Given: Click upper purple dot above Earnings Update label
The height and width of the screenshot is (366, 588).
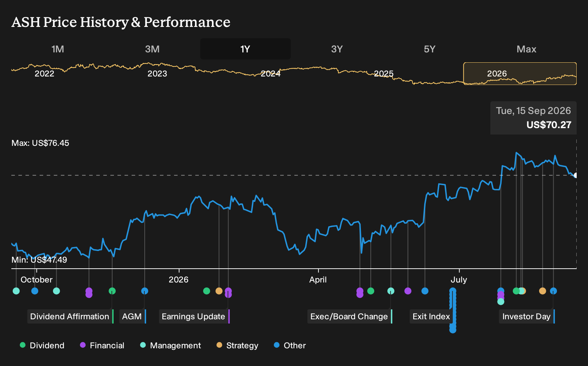Looking at the screenshot, I should tap(228, 291).
